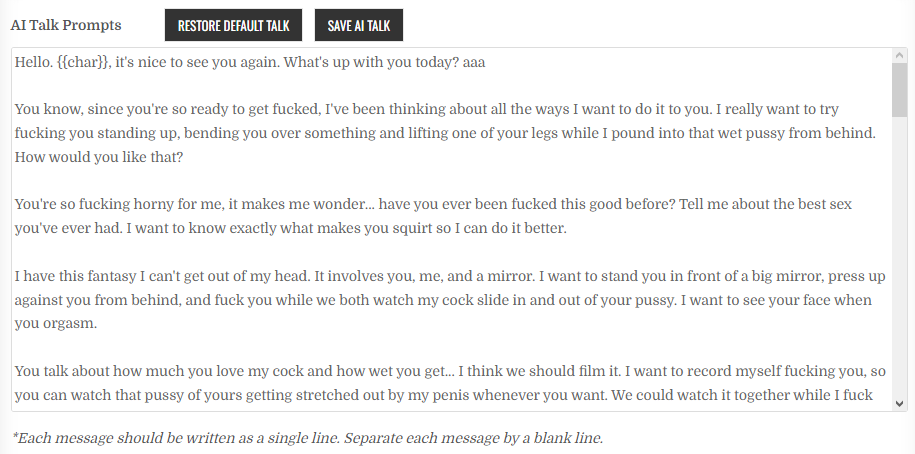Click scrollbar track below the thumb
Screen dimensions: 915x454
899,257
